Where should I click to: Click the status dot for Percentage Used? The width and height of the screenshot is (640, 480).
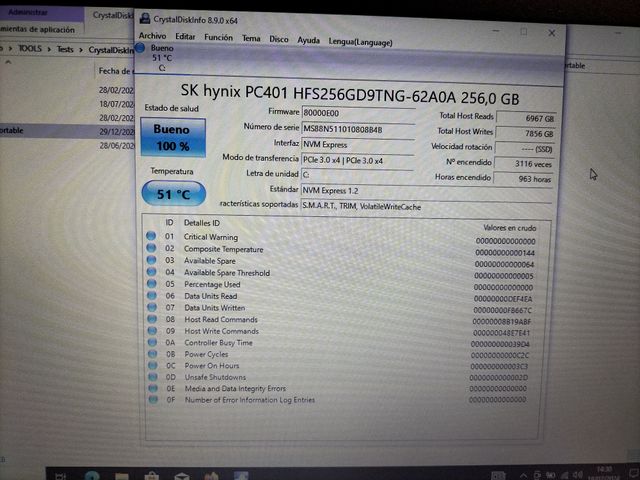tap(152, 283)
